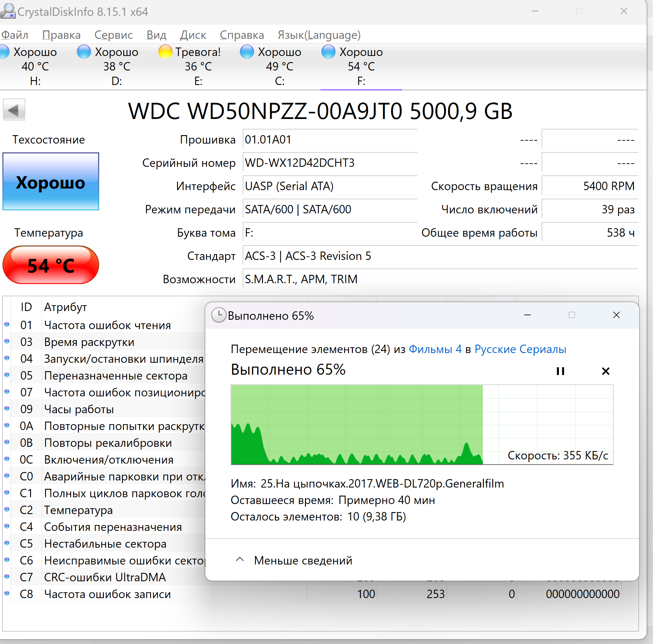Click the Стандарт field ACS-3 Revision 5
This screenshot has height=644, width=653.
(x=441, y=256)
